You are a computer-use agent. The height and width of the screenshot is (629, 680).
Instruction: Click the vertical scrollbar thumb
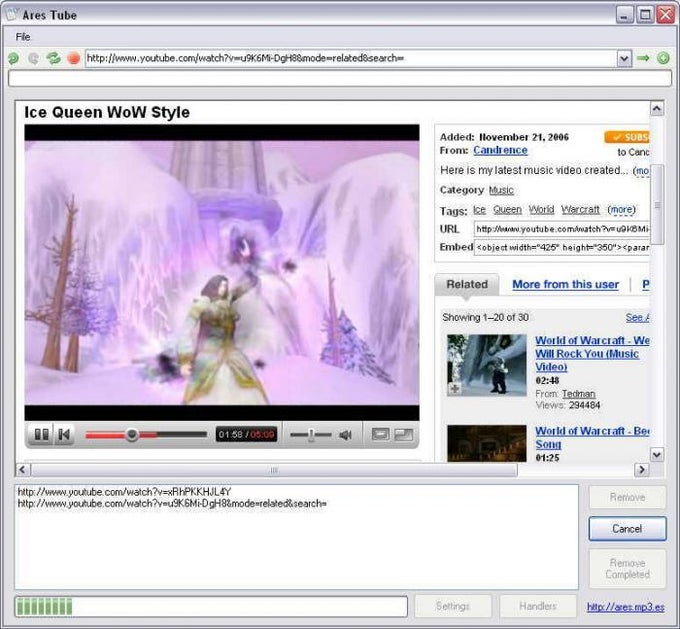tap(657, 205)
